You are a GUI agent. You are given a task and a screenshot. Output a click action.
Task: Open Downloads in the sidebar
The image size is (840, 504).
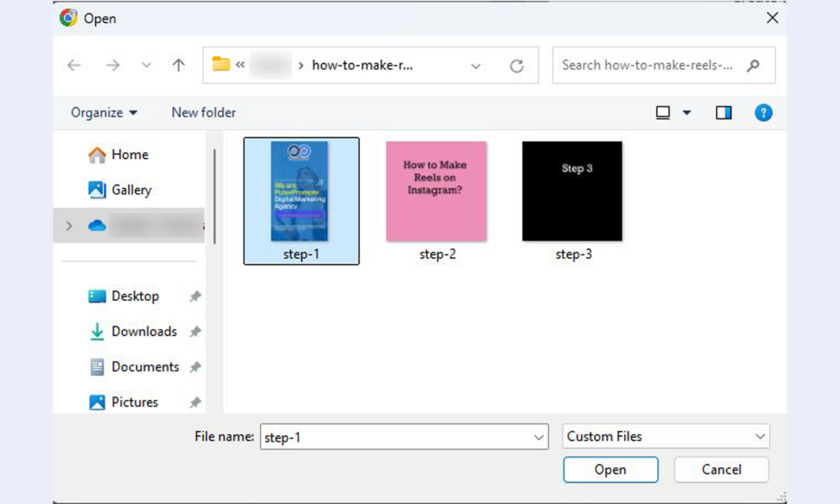point(144,331)
